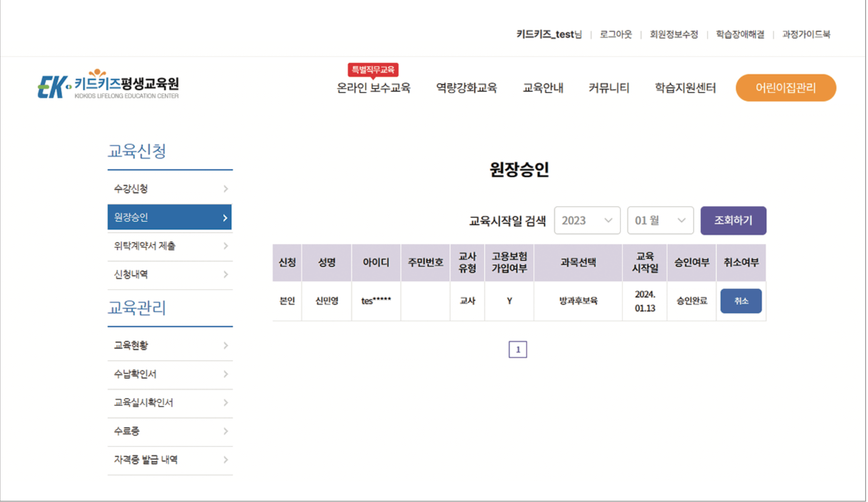Expand the 교육현황 sidebar item
The height and width of the screenshot is (502, 868).
pos(170,345)
